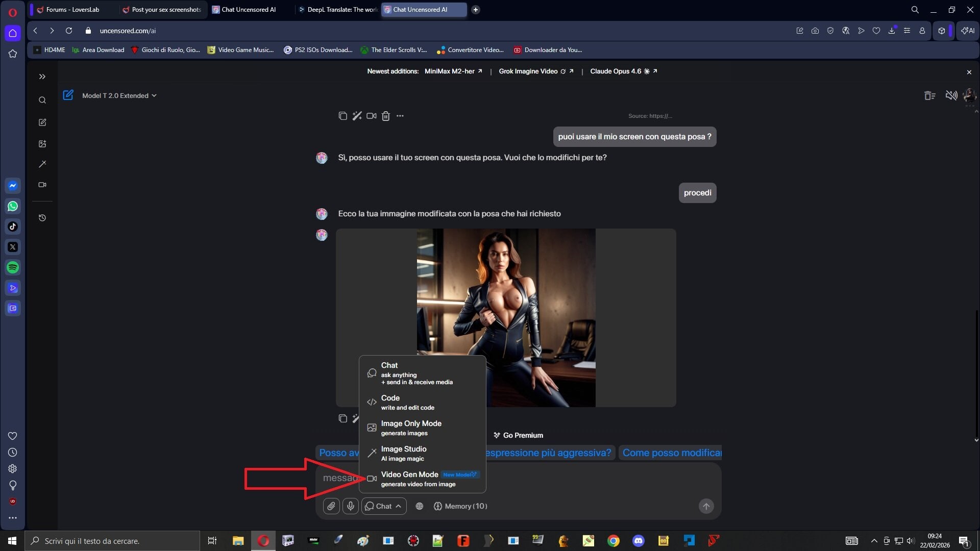Open Grok Imagine Video link
This screenshot has width=980, height=551.
[536, 71]
